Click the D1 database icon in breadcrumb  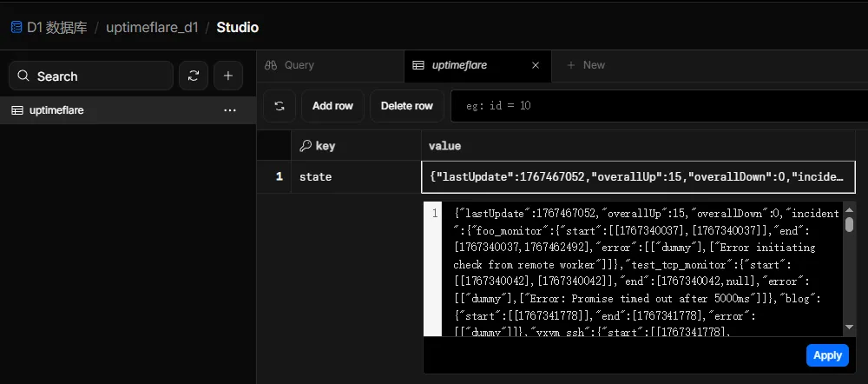point(16,27)
